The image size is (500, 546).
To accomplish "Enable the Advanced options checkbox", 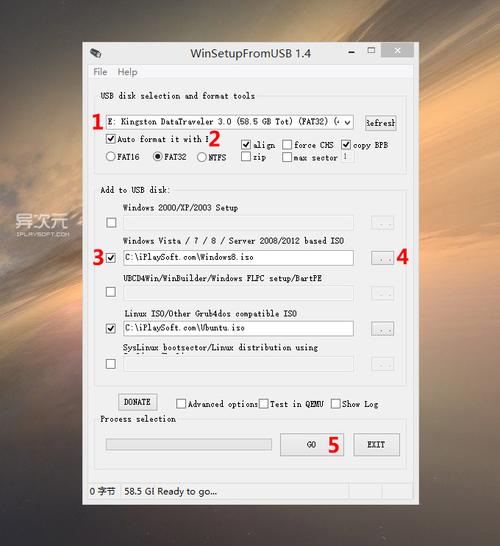I will pyautogui.click(x=181, y=404).
